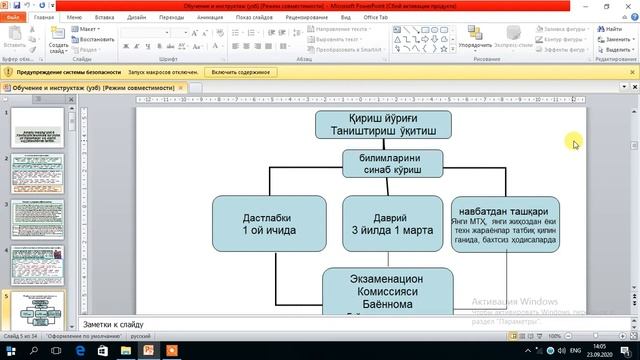
Task: Open the line spacing dropdown
Action: coord(298,33)
